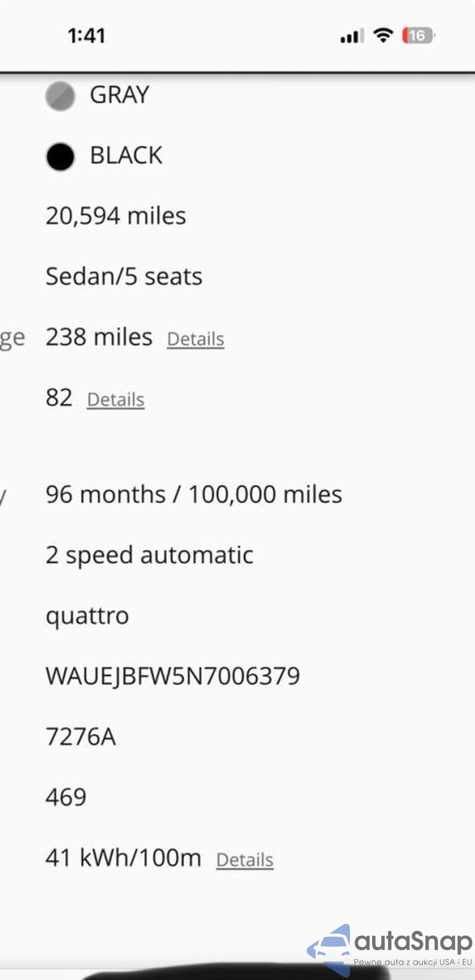Click the black color swatch
The width and height of the screenshot is (475, 980).
[60, 156]
